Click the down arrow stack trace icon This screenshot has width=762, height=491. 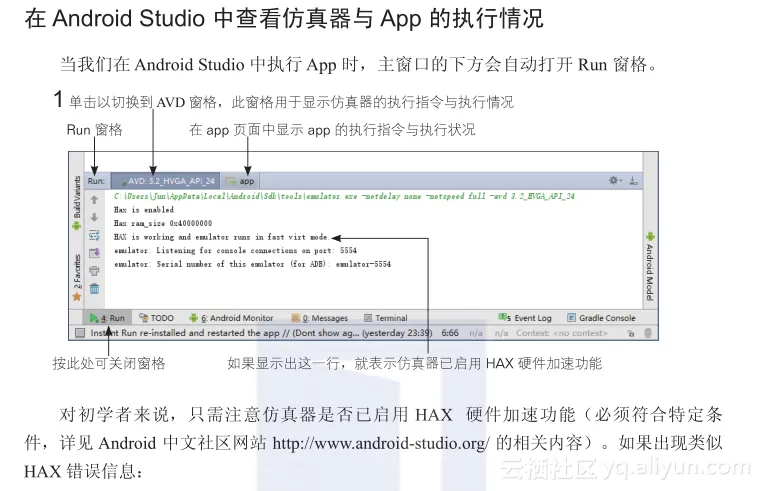pyautogui.click(x=94, y=217)
